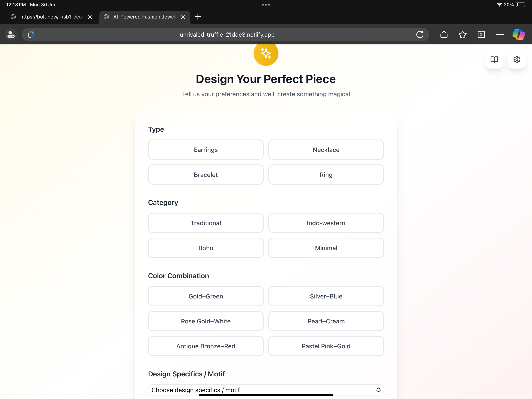
Task: Tap the share icon
Action: click(x=444, y=34)
